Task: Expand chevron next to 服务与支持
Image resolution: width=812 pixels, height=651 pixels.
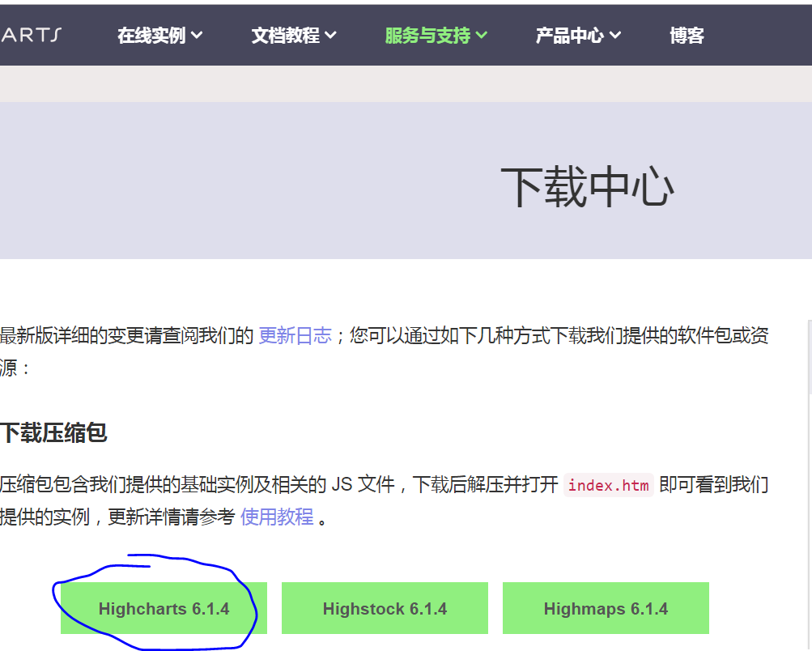Action: pos(482,35)
